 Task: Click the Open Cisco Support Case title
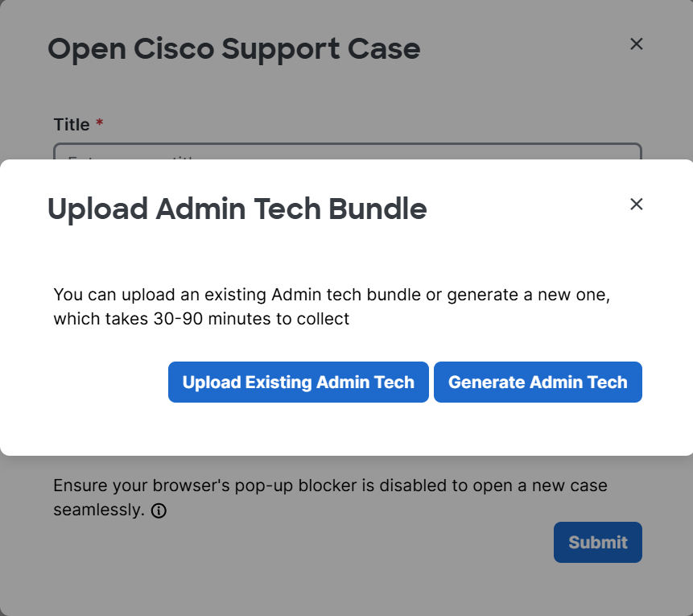coord(233,49)
